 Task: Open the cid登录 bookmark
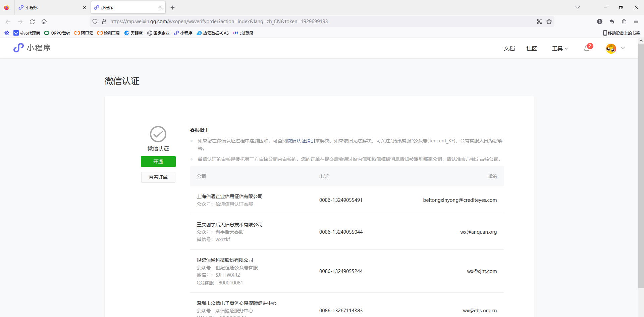(x=243, y=33)
